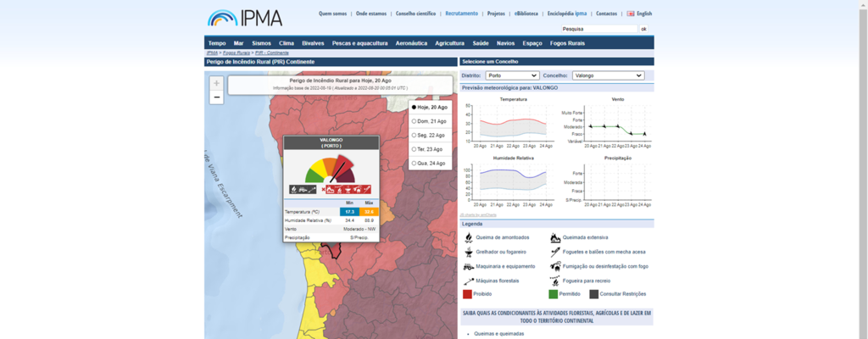
Task: Choose Qua, 24 Ago forecast day
Action: click(415, 163)
